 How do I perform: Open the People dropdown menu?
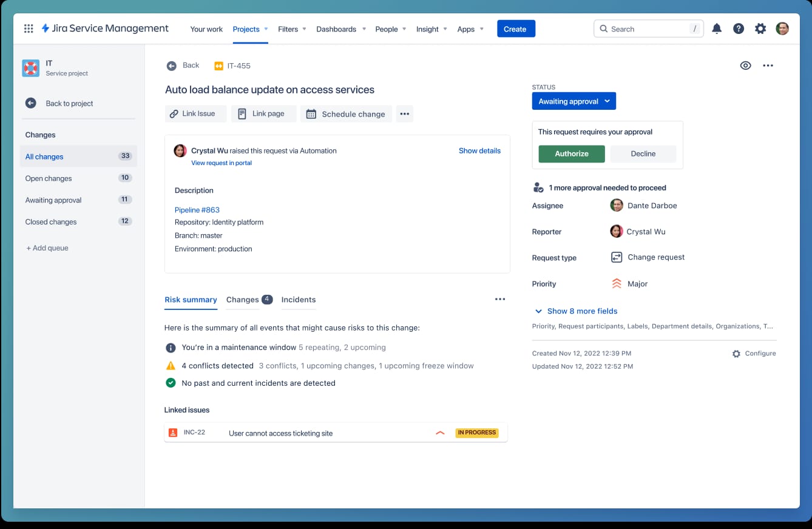tap(391, 29)
